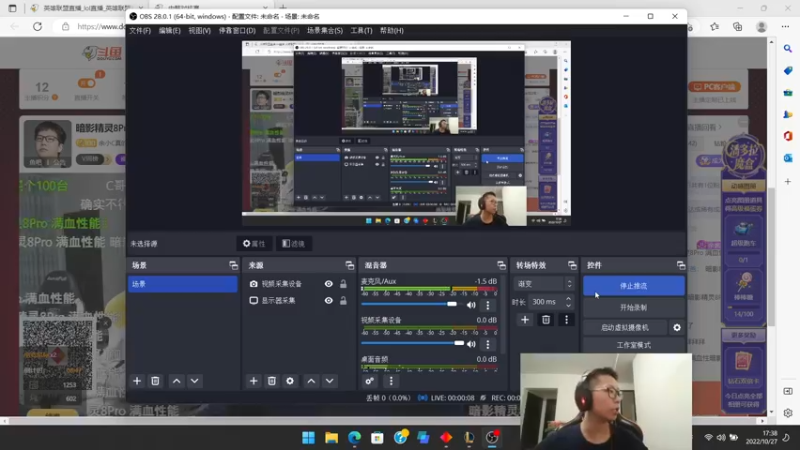The image size is (800, 450).
Task: Add a new source with plus icon
Action: click(254, 381)
